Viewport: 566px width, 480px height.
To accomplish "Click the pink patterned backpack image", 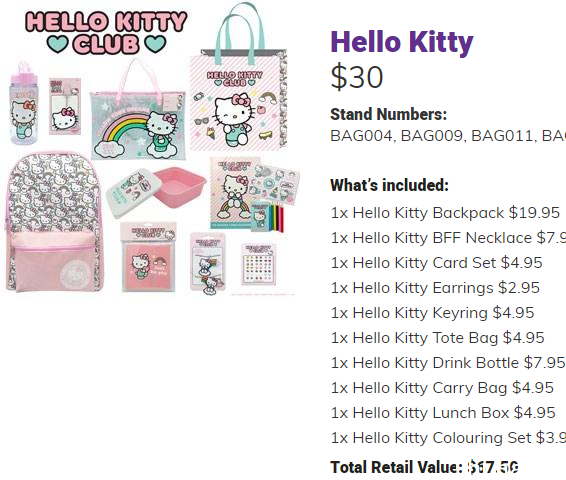I will coord(54,222).
